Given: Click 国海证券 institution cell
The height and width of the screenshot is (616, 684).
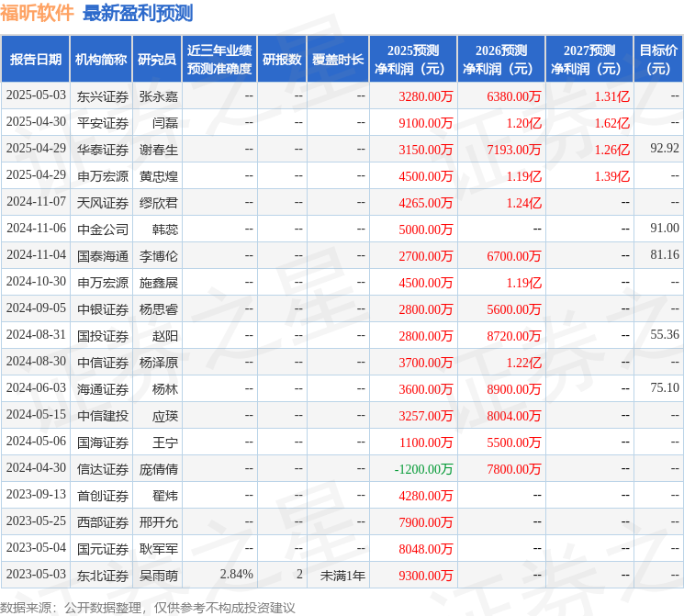Looking at the screenshot, I should [103, 442].
